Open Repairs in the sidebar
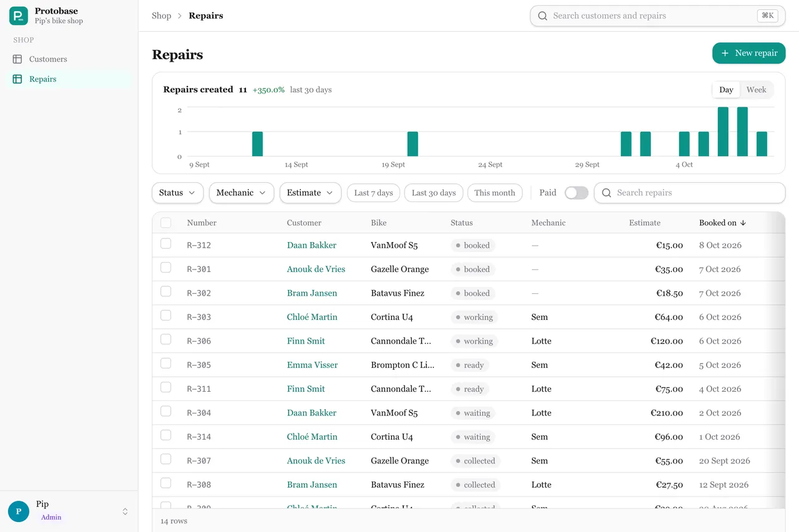The width and height of the screenshot is (799, 532). tap(69, 79)
